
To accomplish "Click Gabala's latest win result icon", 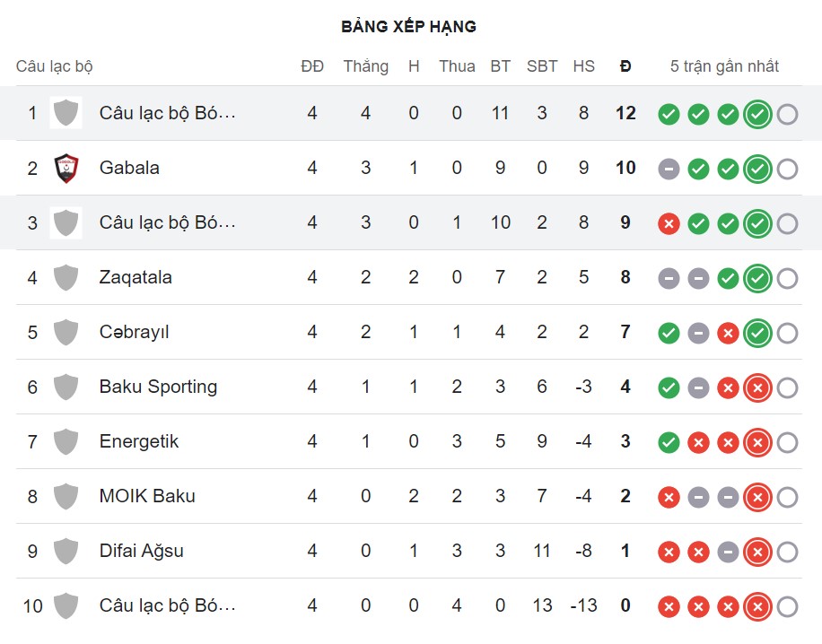I will coord(757,169).
